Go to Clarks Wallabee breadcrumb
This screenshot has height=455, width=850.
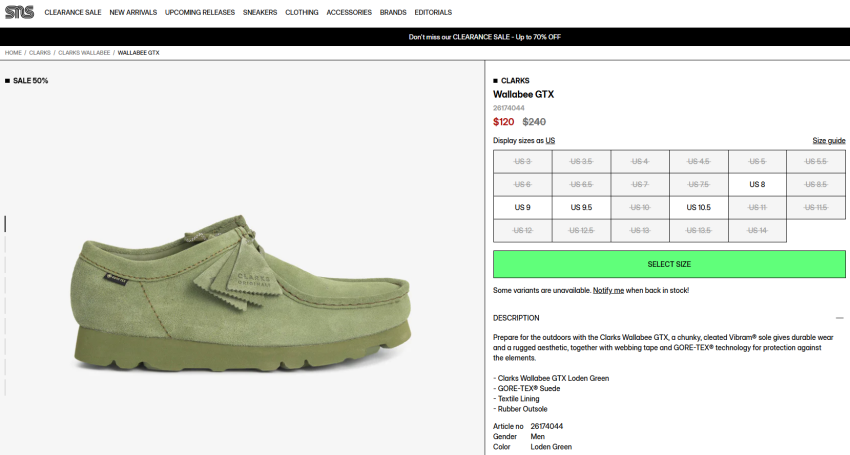(x=84, y=53)
